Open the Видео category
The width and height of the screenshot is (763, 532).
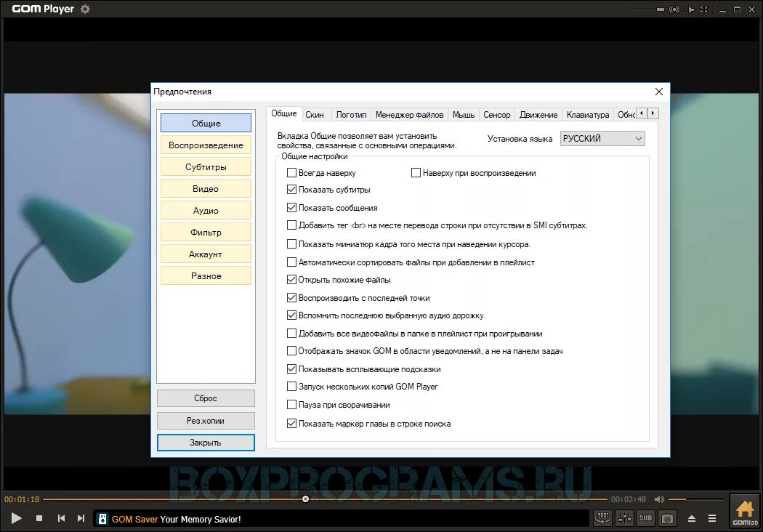click(x=206, y=189)
